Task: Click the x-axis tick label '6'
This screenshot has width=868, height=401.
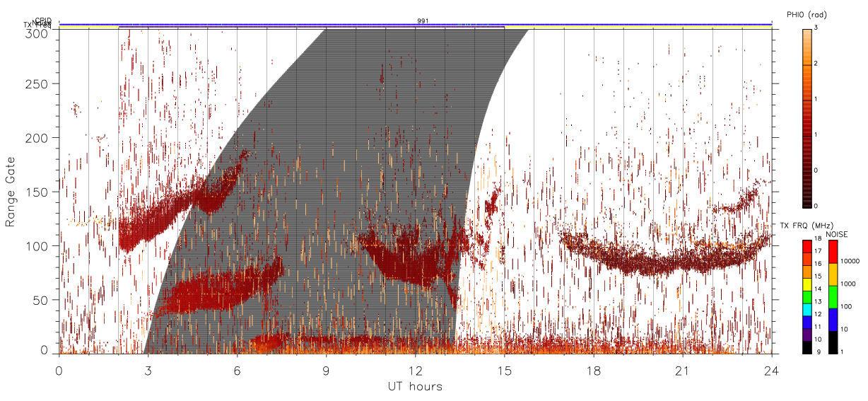Action: (237, 370)
